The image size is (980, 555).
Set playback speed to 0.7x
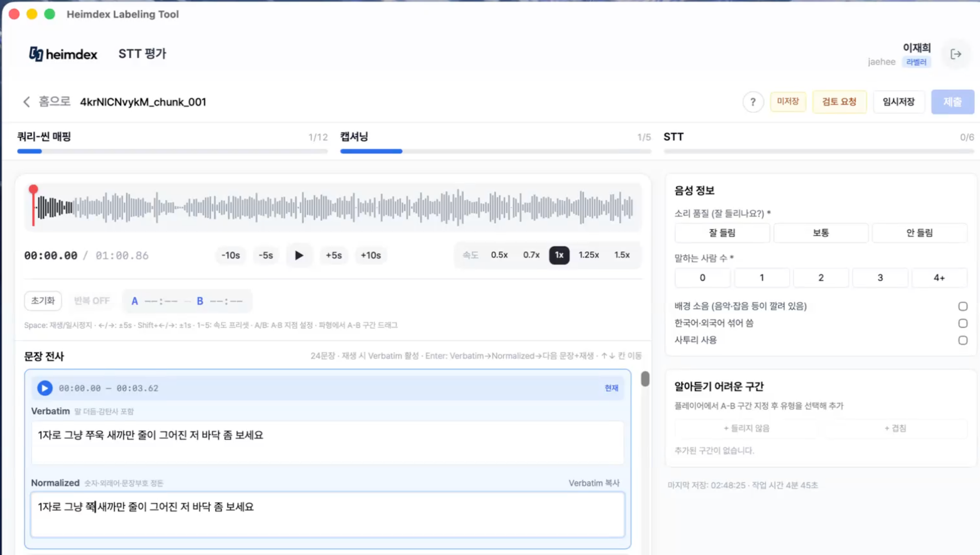[x=531, y=255]
